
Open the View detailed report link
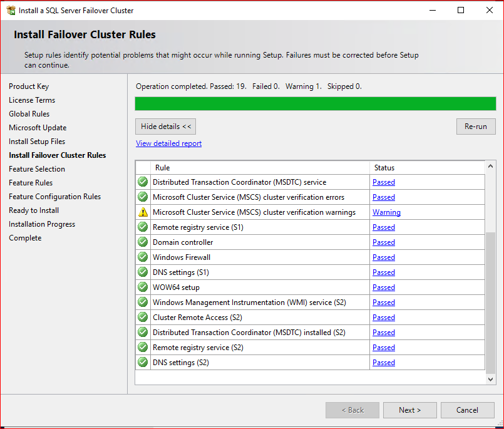[x=169, y=143]
